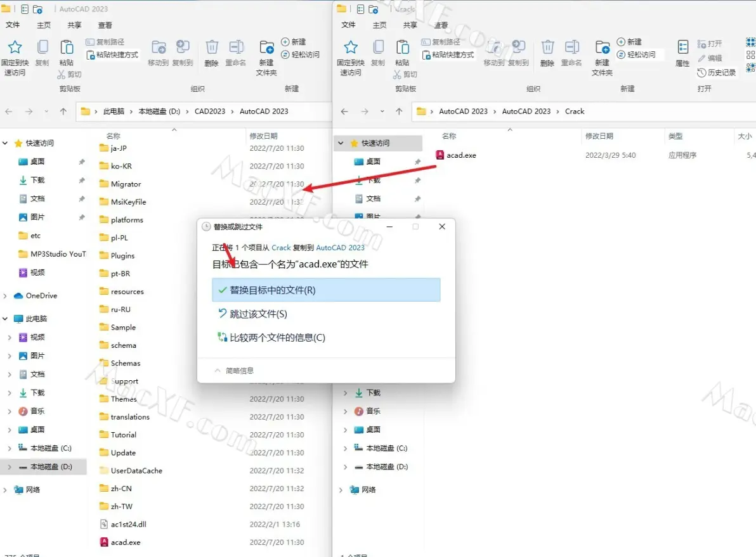Click AutoCAD 2023 destination link in dialog
The width and height of the screenshot is (756, 557).
tap(341, 248)
